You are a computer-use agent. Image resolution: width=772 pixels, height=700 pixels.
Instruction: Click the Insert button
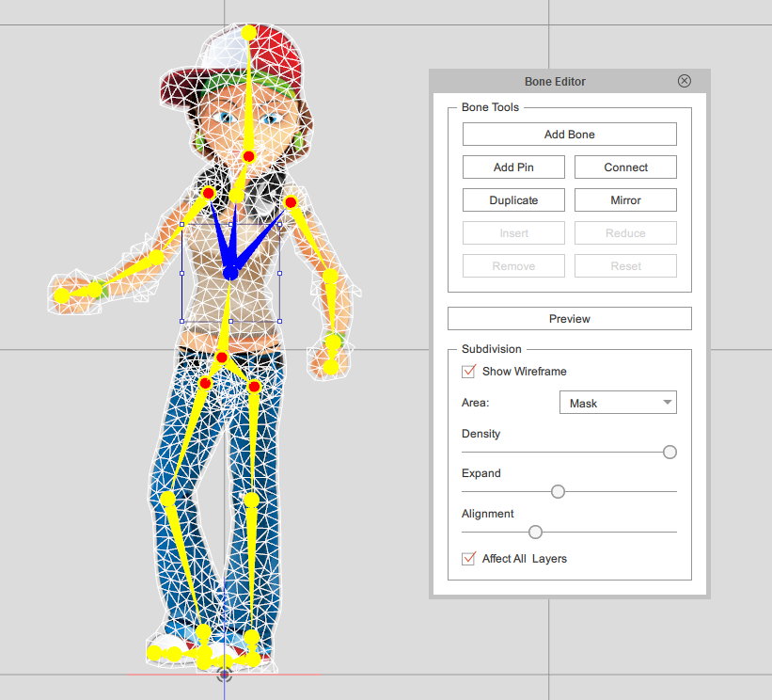[x=513, y=233]
